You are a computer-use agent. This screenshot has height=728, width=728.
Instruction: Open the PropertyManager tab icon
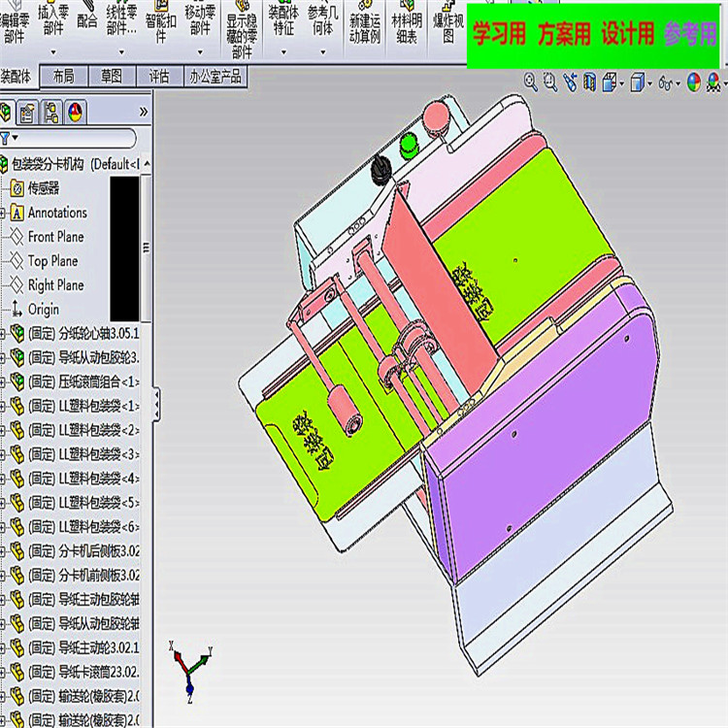(x=27, y=112)
